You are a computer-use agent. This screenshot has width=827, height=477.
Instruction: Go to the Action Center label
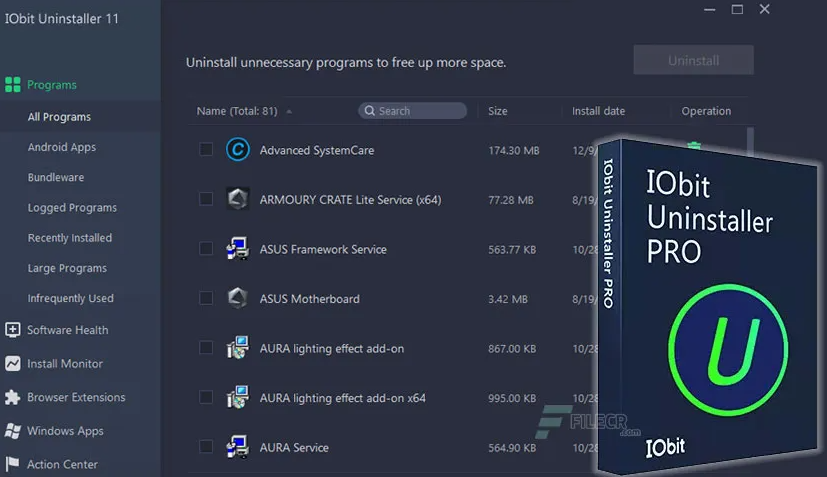[x=62, y=464]
